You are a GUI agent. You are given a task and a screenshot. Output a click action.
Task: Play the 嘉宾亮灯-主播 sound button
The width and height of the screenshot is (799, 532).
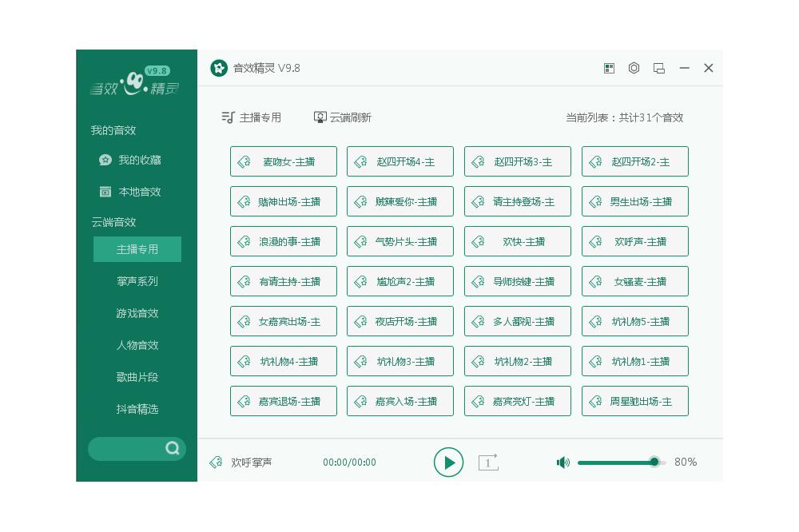[517, 401]
